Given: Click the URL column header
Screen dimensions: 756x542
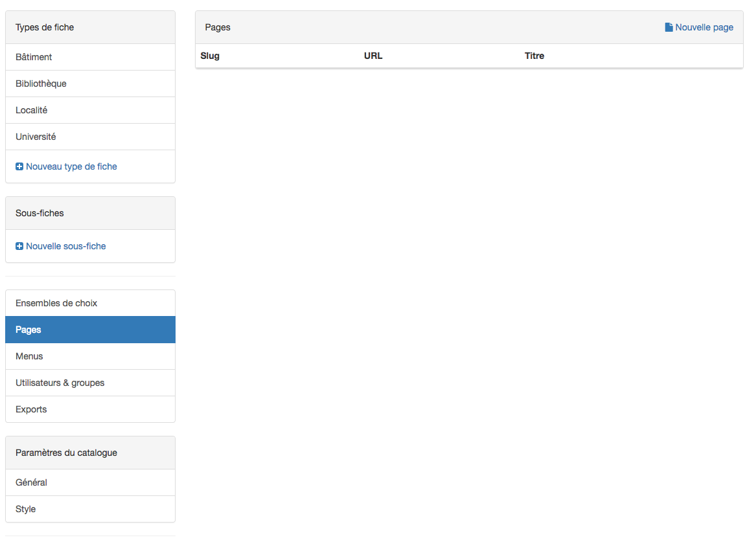Looking at the screenshot, I should pyautogui.click(x=373, y=56).
